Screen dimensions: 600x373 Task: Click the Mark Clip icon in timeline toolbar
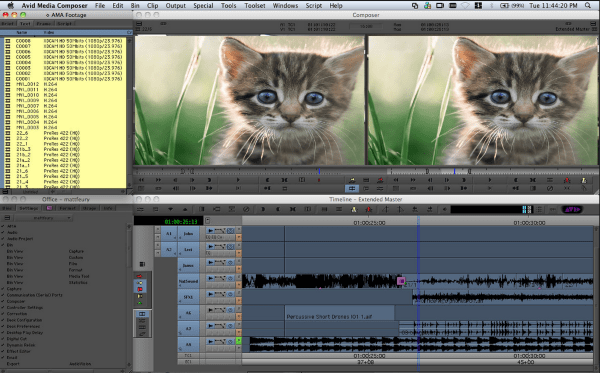[x=292, y=209]
